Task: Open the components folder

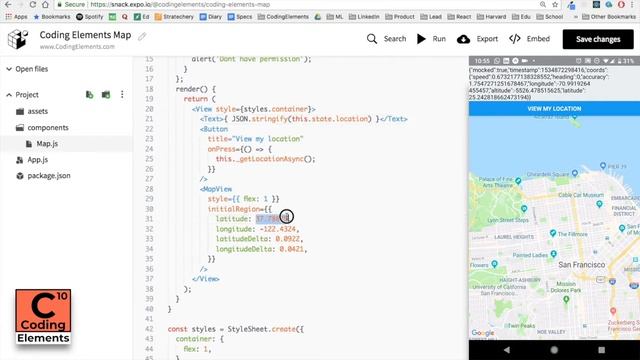Action: point(48,128)
